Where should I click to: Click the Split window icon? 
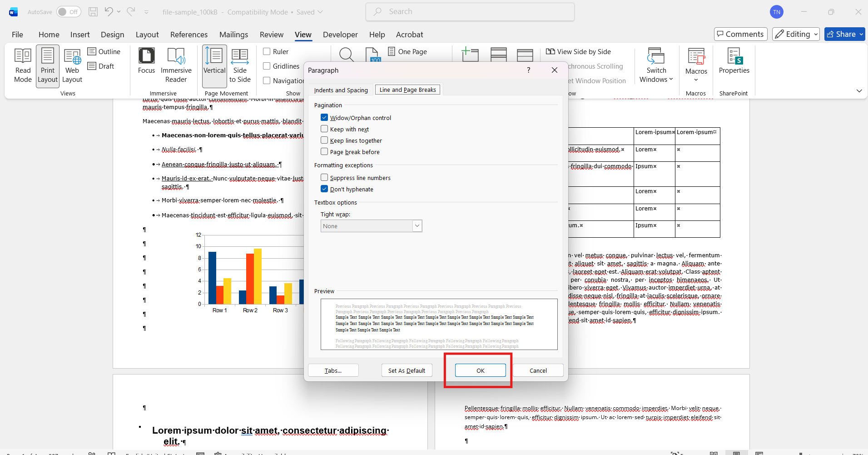[x=525, y=55]
